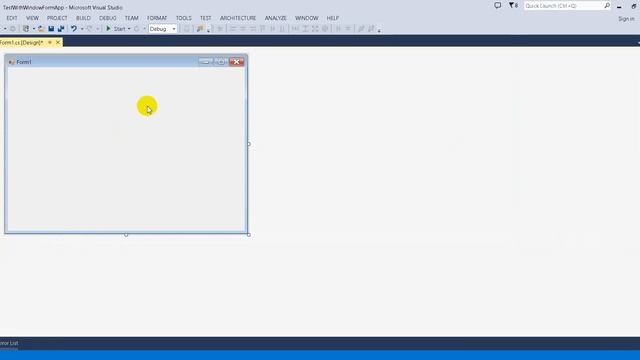Expand the Undo history dropdown arrow

click(x=82, y=29)
